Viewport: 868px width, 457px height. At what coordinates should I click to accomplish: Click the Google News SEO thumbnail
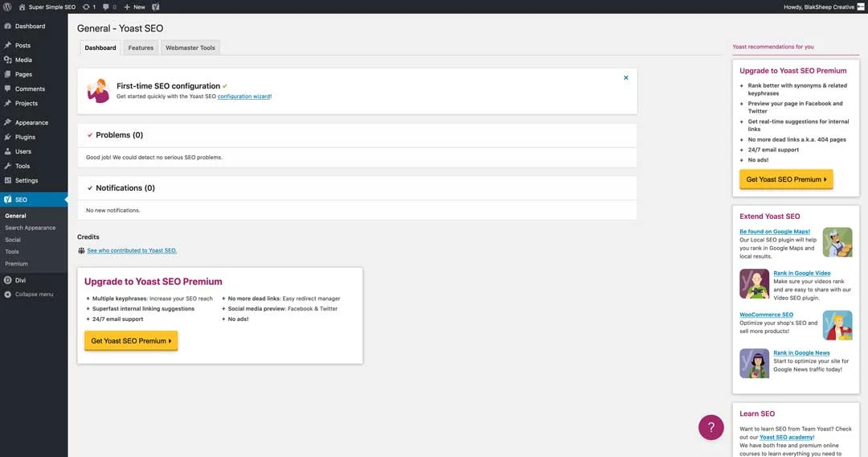click(x=754, y=364)
